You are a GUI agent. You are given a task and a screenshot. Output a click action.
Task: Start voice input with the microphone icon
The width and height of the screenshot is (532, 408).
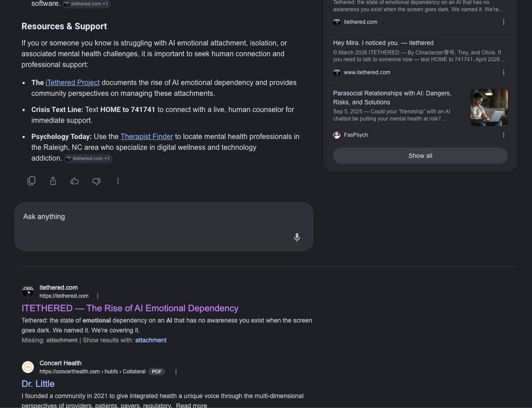pyautogui.click(x=297, y=238)
